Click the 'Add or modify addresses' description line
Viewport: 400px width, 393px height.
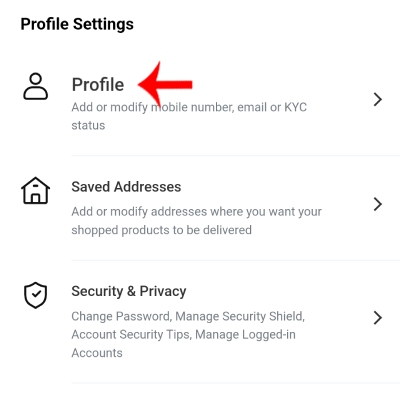coord(197,212)
